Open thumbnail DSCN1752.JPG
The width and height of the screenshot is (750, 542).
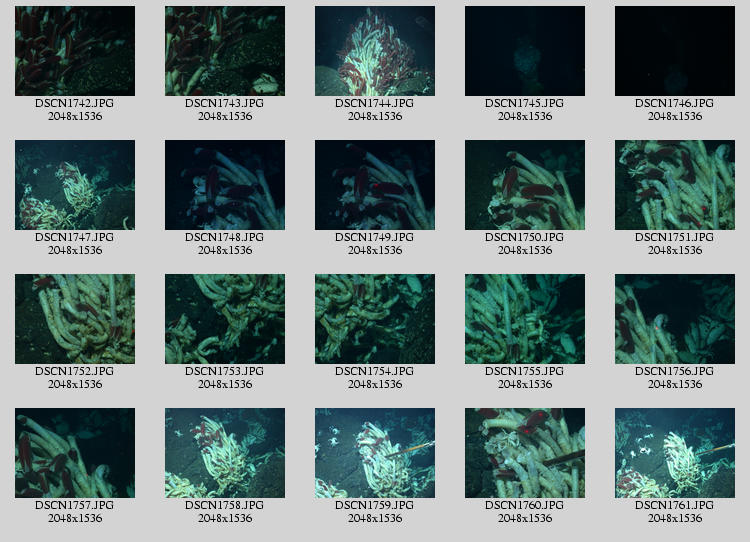[75, 319]
